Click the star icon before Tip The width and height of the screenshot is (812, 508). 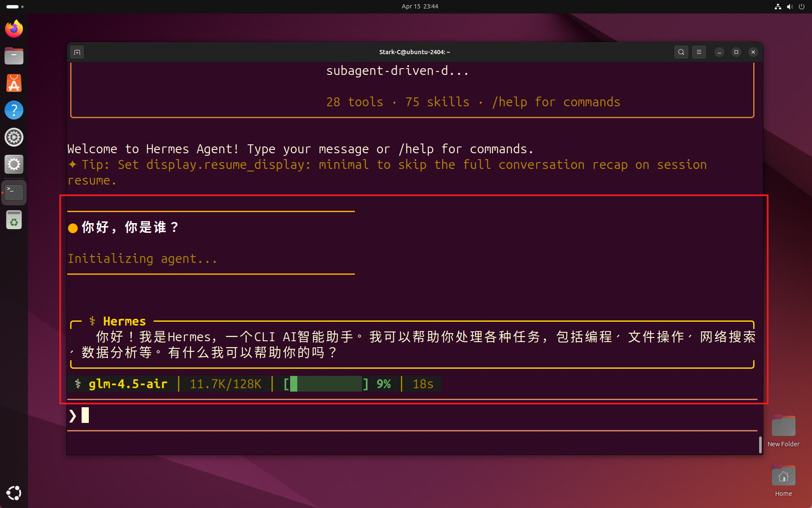pos(73,164)
